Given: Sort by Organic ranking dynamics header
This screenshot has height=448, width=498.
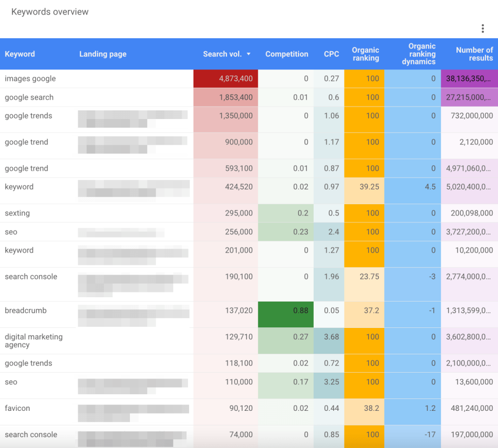Looking at the screenshot, I should pos(421,54).
